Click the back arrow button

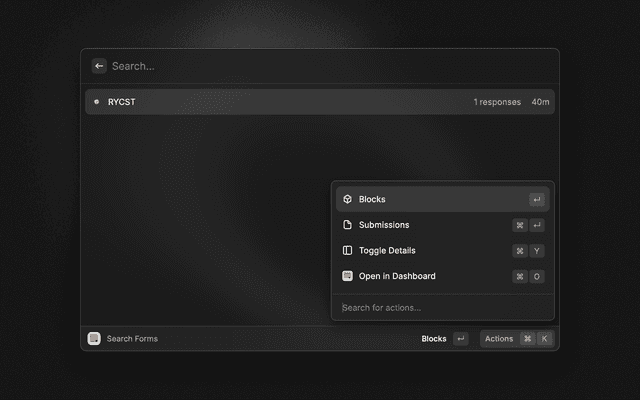[99, 66]
